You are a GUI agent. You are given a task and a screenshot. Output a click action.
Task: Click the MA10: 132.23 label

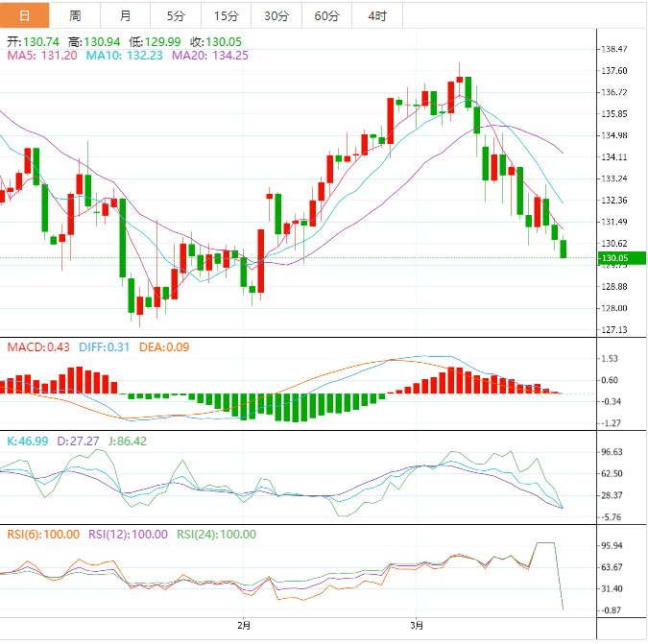(125, 56)
